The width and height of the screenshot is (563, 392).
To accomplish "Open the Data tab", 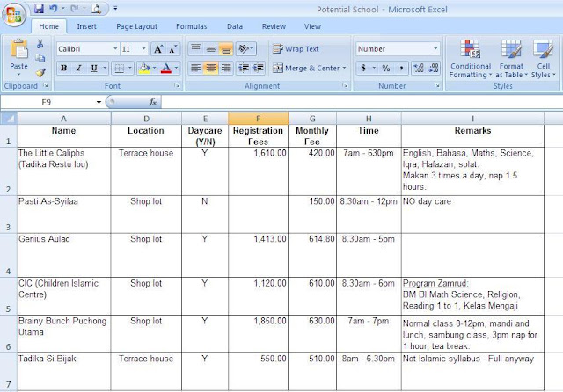I will [x=235, y=26].
